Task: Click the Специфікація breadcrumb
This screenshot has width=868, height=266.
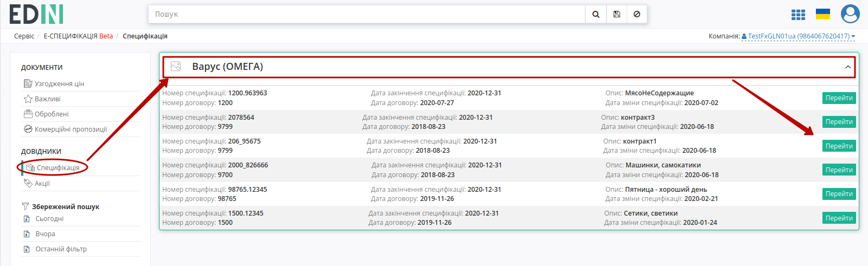Action: point(145,36)
